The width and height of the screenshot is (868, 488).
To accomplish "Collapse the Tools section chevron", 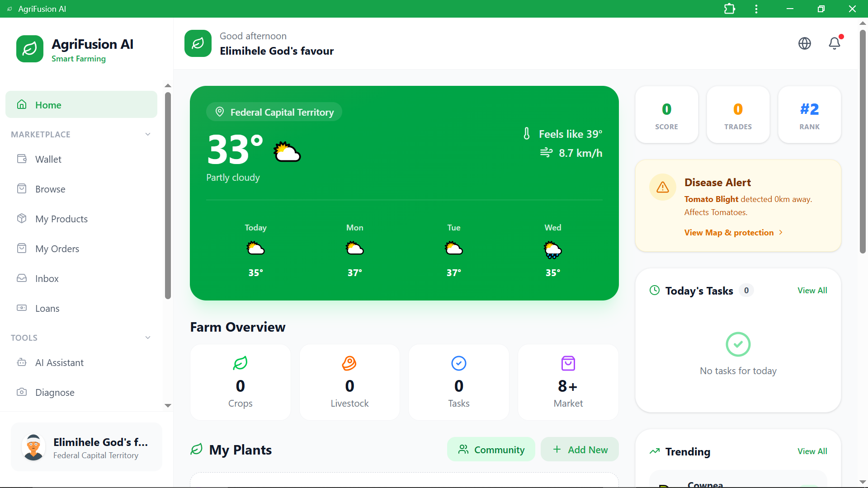I will click(148, 338).
